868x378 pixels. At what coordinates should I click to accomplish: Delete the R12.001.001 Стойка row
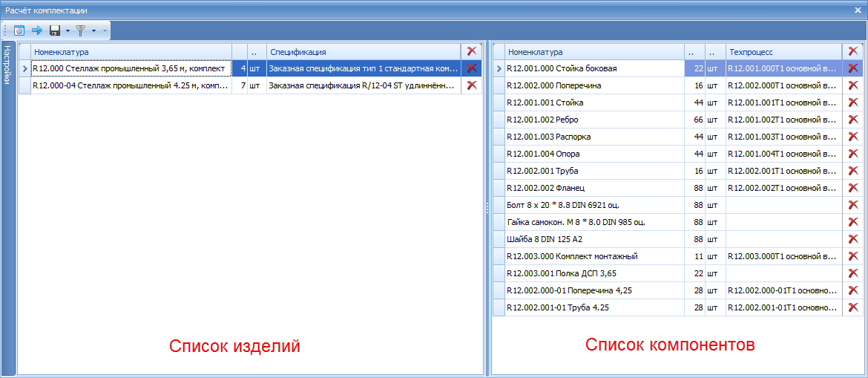click(x=853, y=102)
